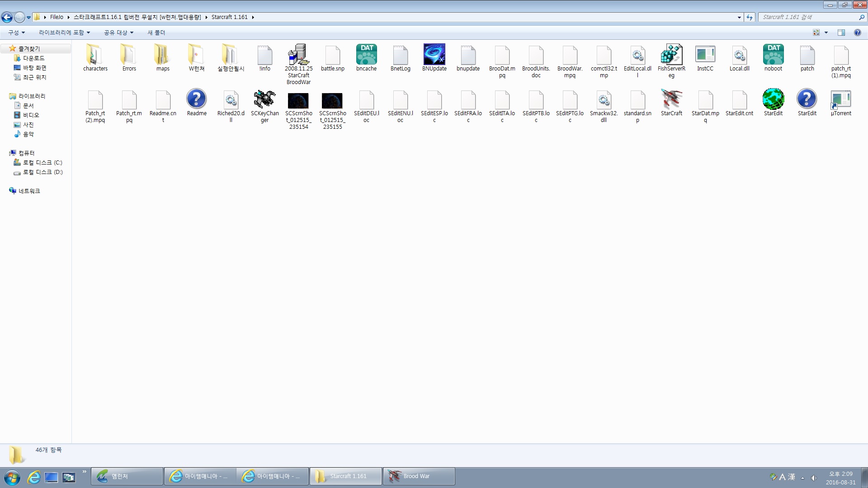Change the view with the view icon

(816, 33)
